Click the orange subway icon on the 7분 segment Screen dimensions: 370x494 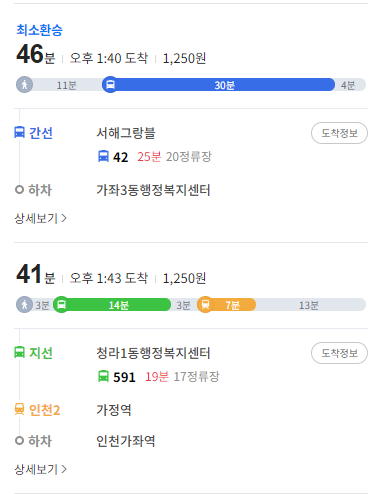pyautogui.click(x=205, y=304)
